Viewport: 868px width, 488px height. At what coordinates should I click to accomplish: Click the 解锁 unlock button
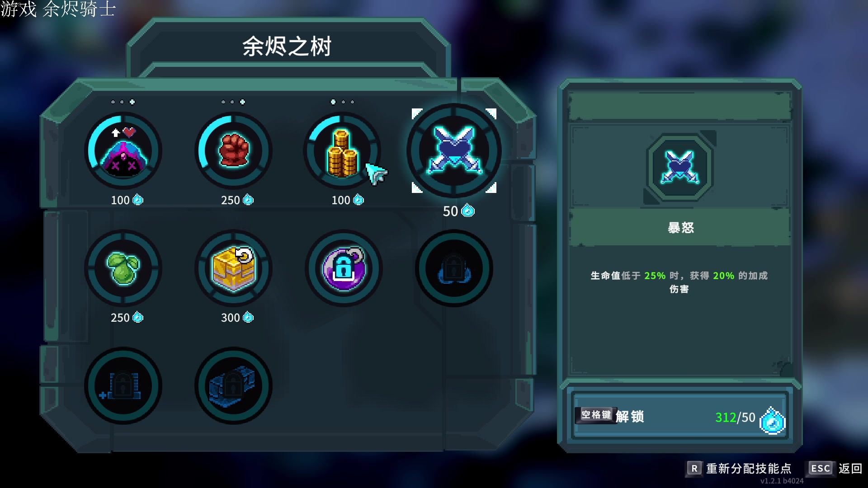[x=680, y=416]
